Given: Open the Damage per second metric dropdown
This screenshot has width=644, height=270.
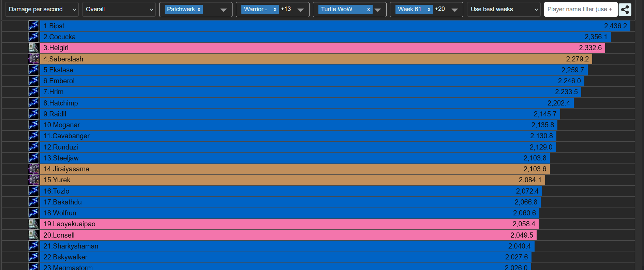Looking at the screenshot, I should pos(42,10).
